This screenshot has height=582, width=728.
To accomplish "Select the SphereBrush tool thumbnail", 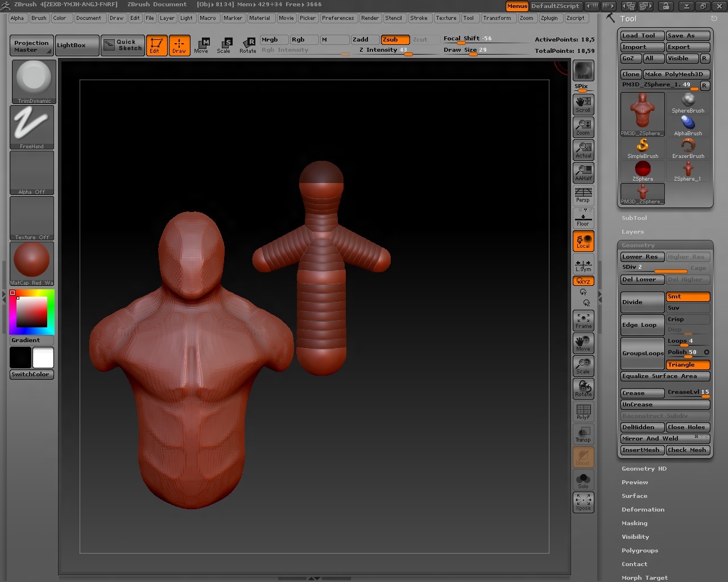I will pos(688,103).
